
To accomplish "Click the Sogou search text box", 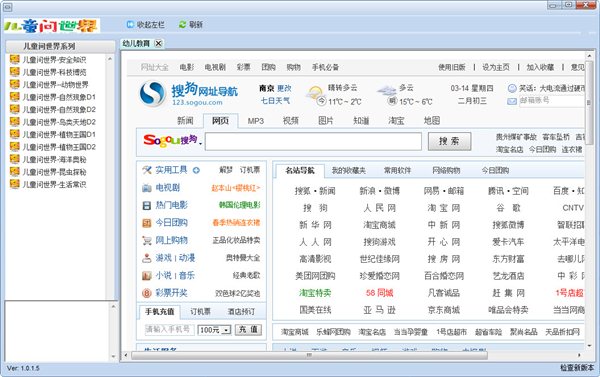I will (313, 141).
